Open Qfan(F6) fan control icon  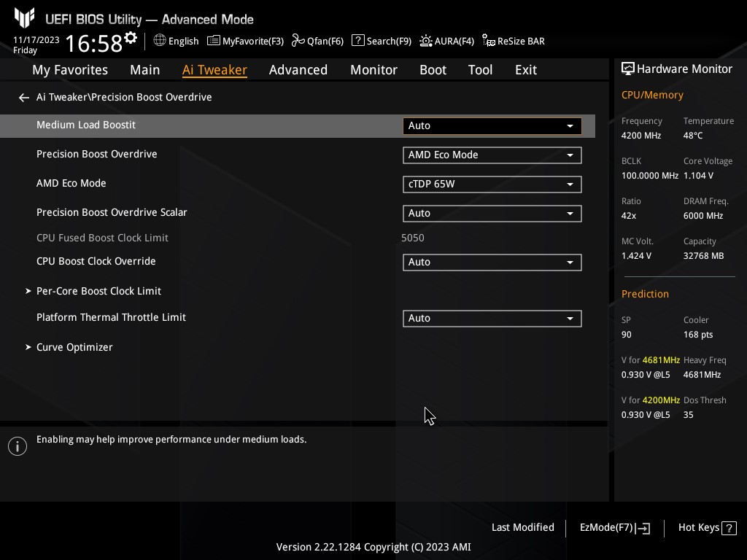point(298,41)
